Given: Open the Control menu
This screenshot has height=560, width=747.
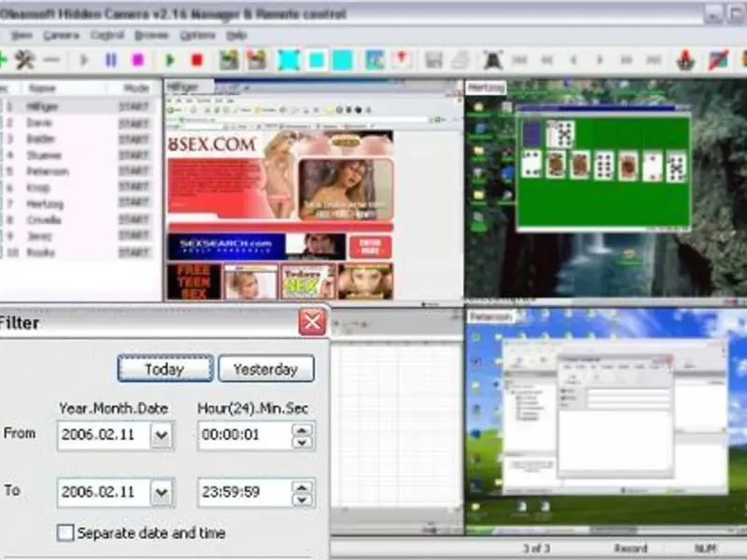Looking at the screenshot, I should click(x=107, y=35).
